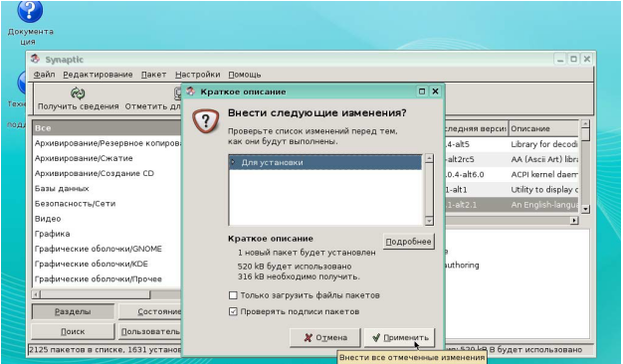The image size is (623, 364).
Task: Click the Synaptic title bar app icon
Action: [x=36, y=59]
